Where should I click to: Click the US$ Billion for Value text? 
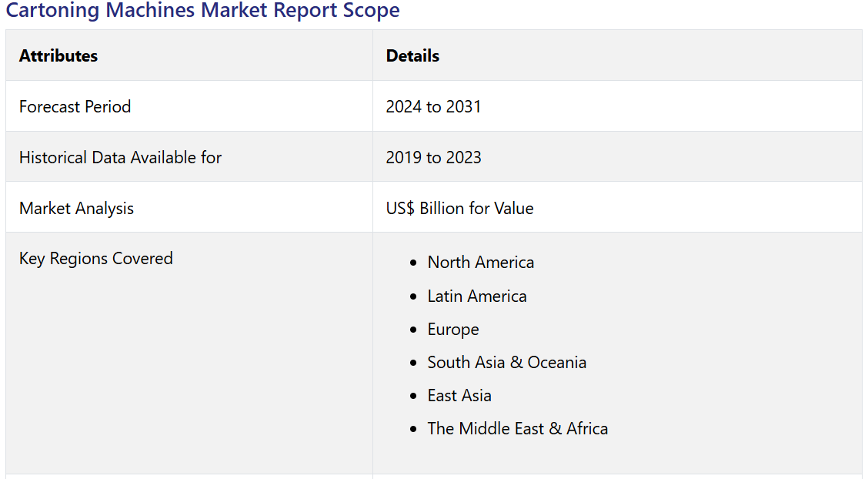(459, 208)
